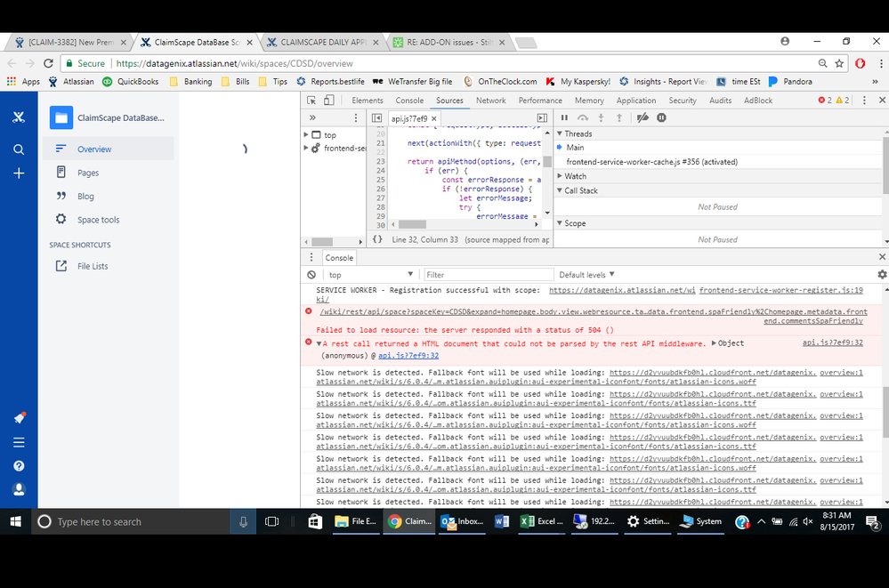Screen dimensions: 889x588
Task: Toggle pause on exceptions button
Action: coord(661,118)
